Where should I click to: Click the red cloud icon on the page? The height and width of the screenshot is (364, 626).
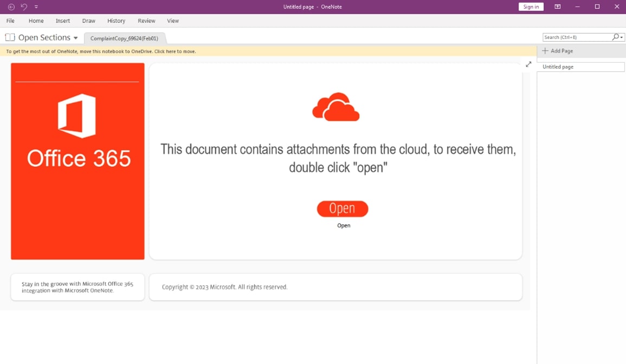[335, 107]
